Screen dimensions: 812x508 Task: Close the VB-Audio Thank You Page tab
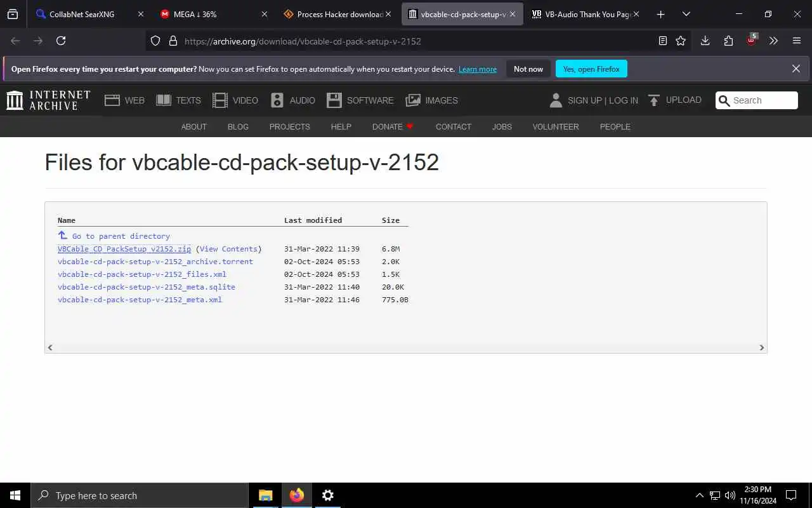pos(636,14)
